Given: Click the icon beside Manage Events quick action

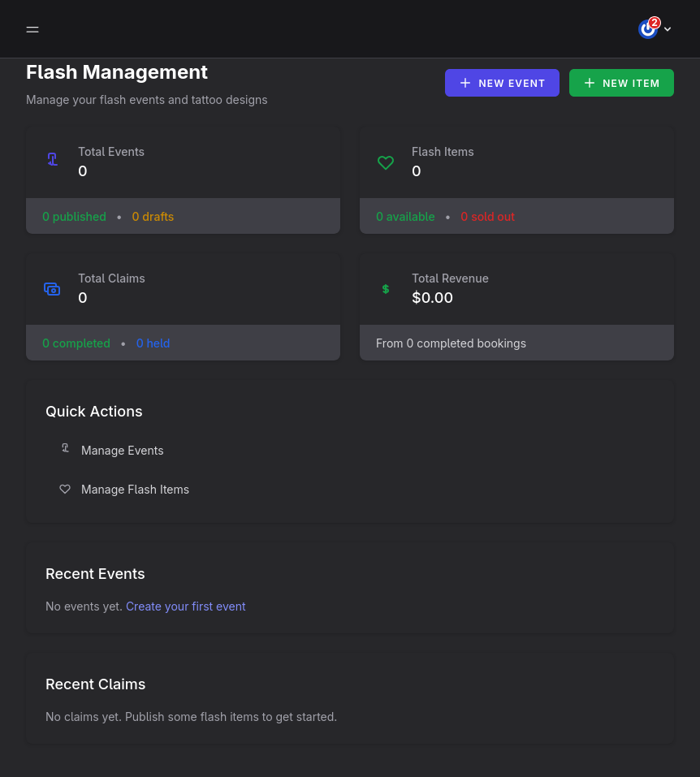Looking at the screenshot, I should click(x=65, y=447).
